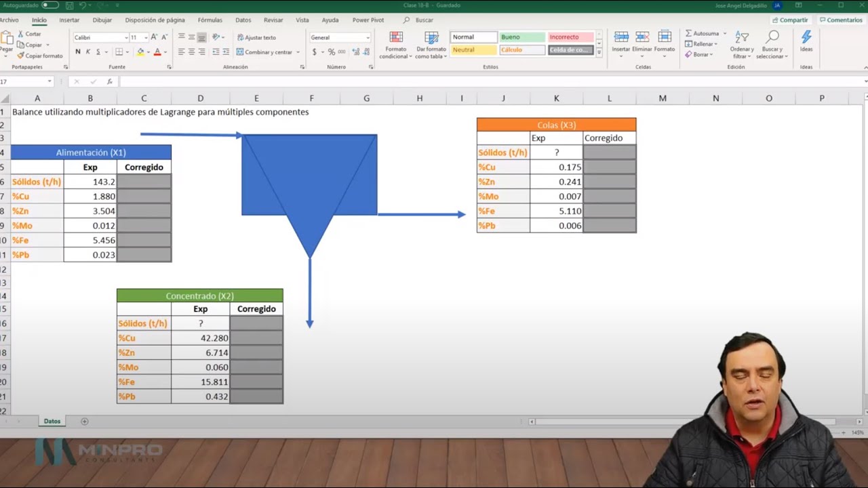Click the Save (Guardar) icon in title bar
The width and height of the screenshot is (868, 488).
point(69,5)
